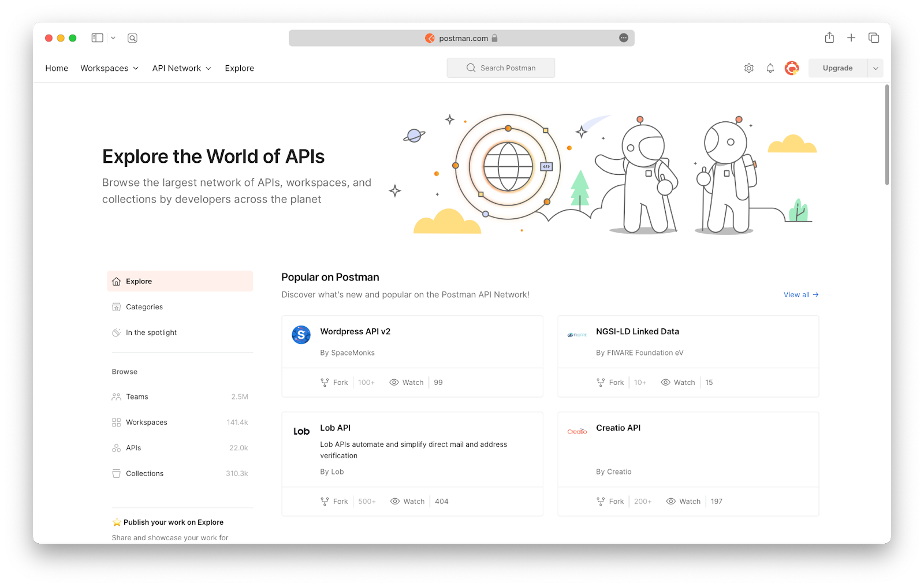This screenshot has width=924, height=587.
Task: Click the By FIWARE Foundation eV text
Action: (640, 353)
